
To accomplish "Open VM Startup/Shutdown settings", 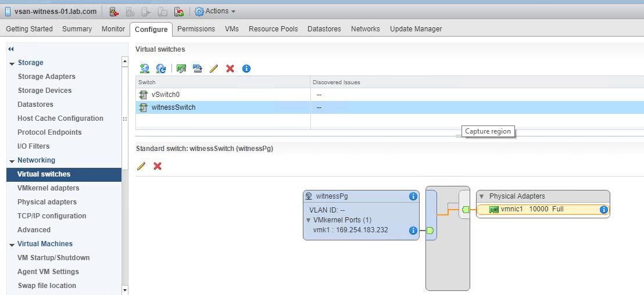I will pyautogui.click(x=53, y=258).
